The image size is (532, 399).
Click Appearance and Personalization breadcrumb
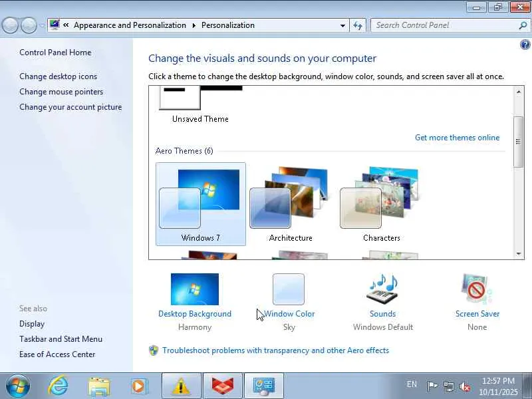(130, 25)
